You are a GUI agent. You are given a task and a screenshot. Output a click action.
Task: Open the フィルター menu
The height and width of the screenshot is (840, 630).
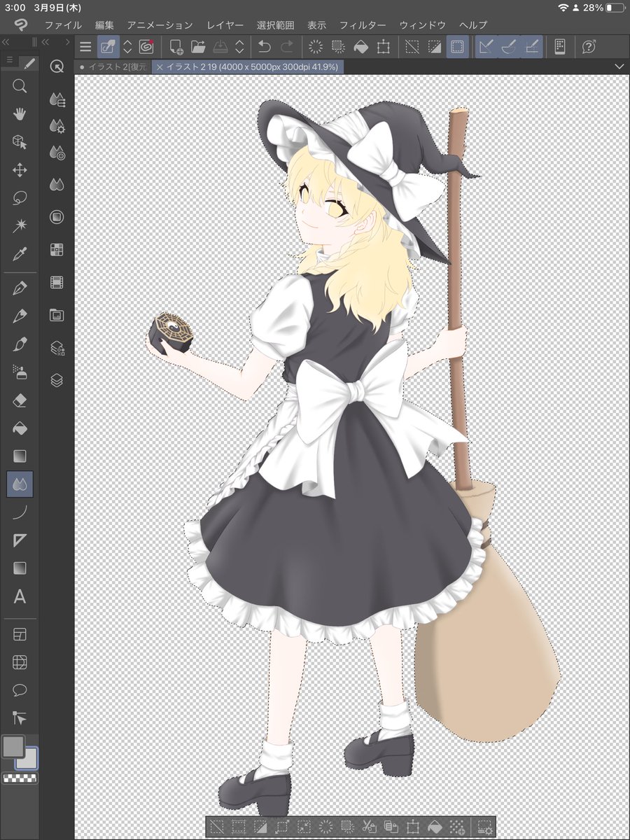point(363,24)
